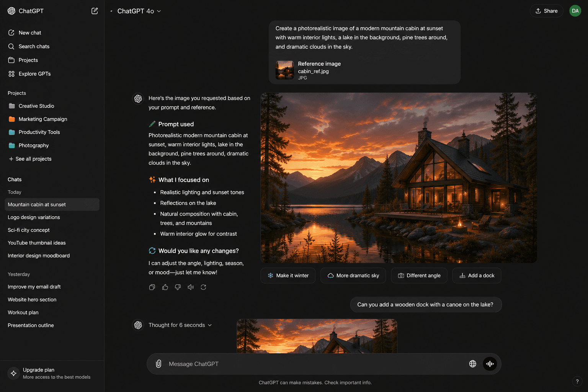Click the cabin_ref.jpg file name
The width and height of the screenshot is (588, 392).
[314, 71]
